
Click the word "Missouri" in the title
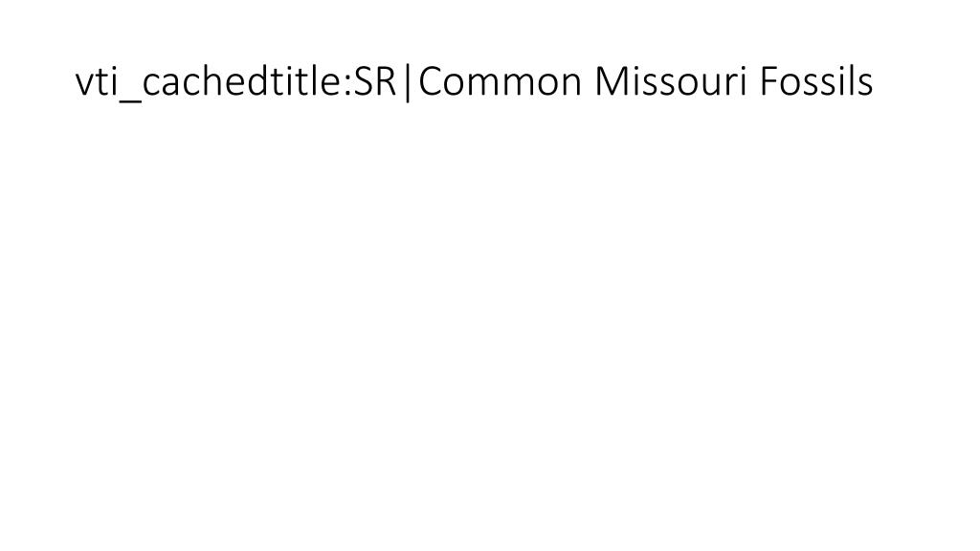[x=670, y=81]
